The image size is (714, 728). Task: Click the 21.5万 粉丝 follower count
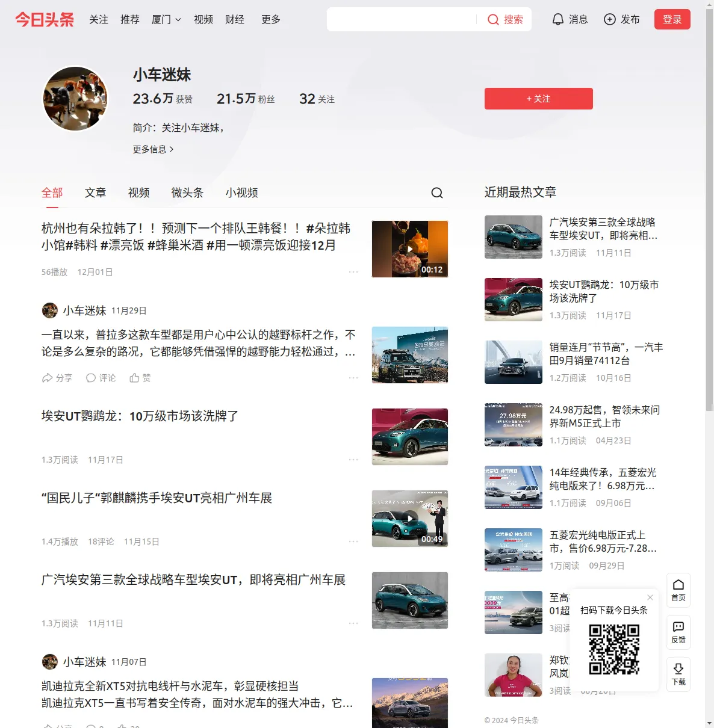click(246, 99)
